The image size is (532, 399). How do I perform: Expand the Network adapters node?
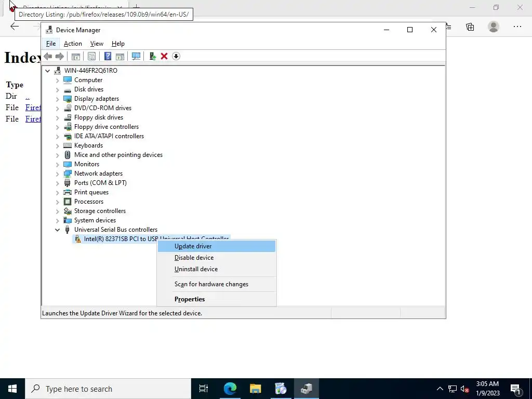[57, 174]
